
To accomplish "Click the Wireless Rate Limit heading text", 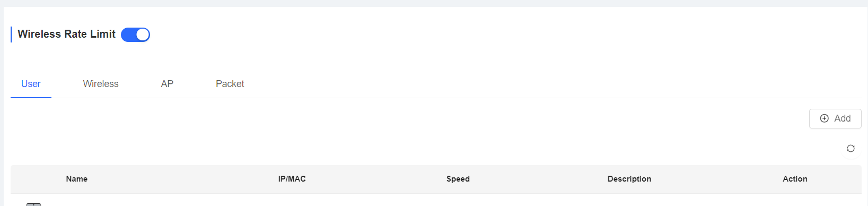I will click(x=66, y=34).
